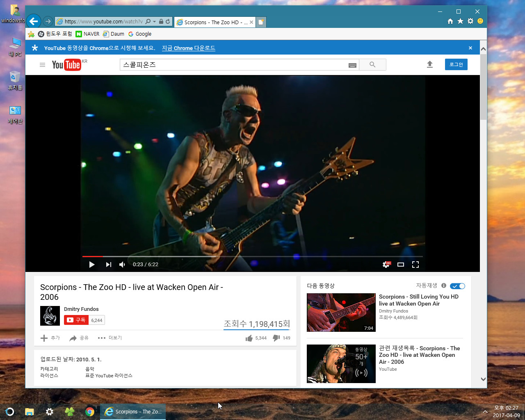Open the 휴지통 recycle bin desktop icon
This screenshot has height=420, width=525.
pos(15,81)
